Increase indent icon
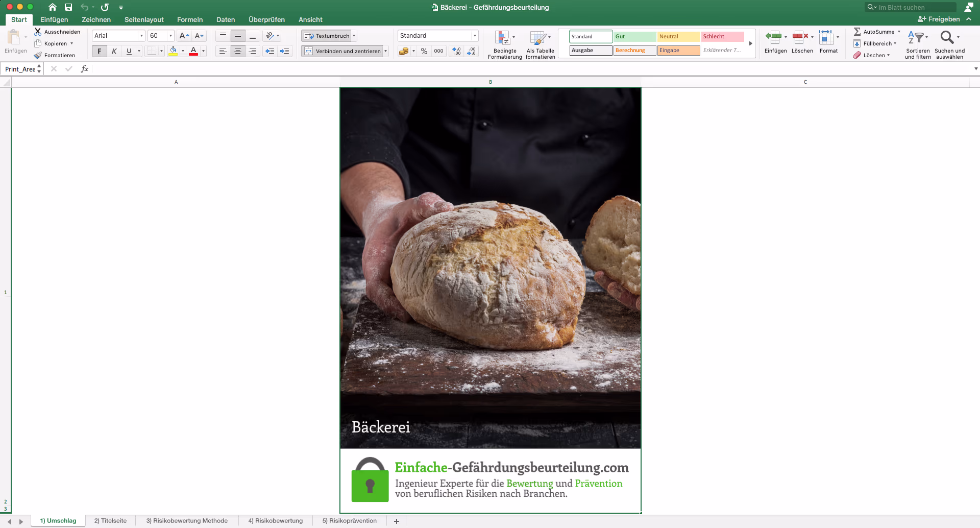 tap(285, 51)
